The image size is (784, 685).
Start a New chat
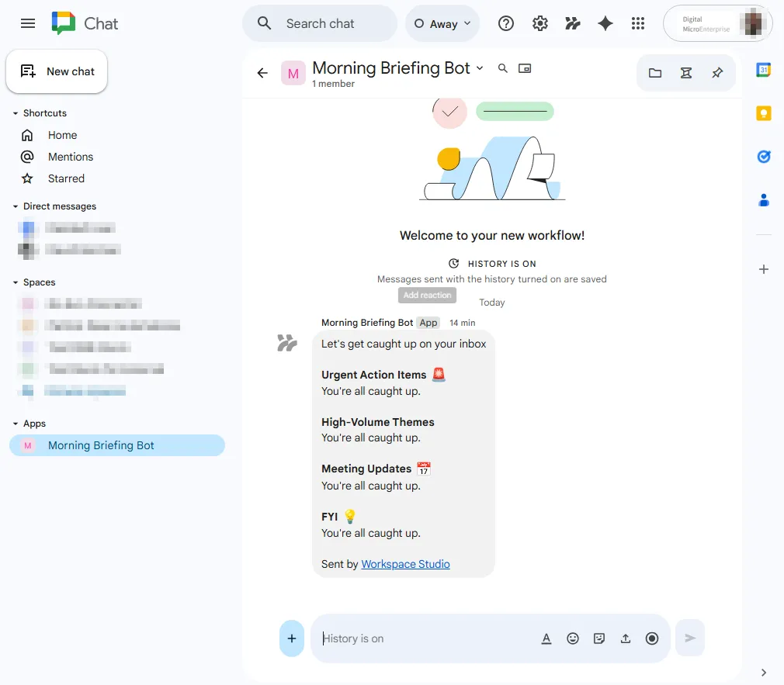pos(57,71)
